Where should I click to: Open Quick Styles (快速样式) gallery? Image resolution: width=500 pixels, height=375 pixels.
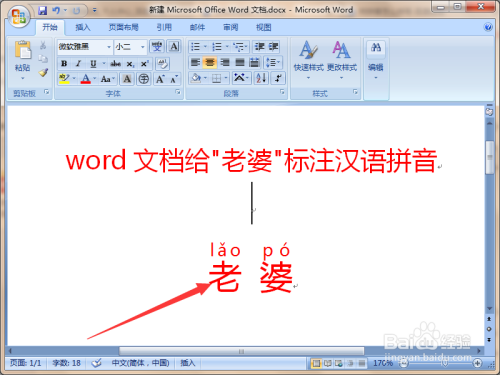[308, 61]
